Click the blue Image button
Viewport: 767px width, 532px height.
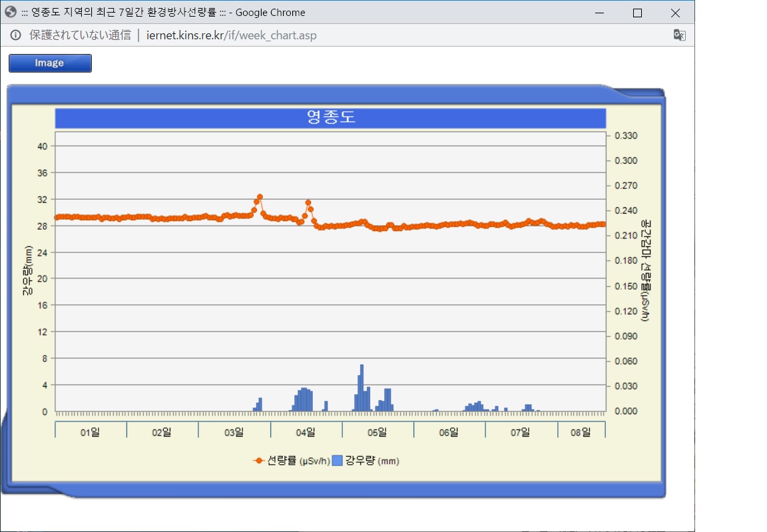50,63
